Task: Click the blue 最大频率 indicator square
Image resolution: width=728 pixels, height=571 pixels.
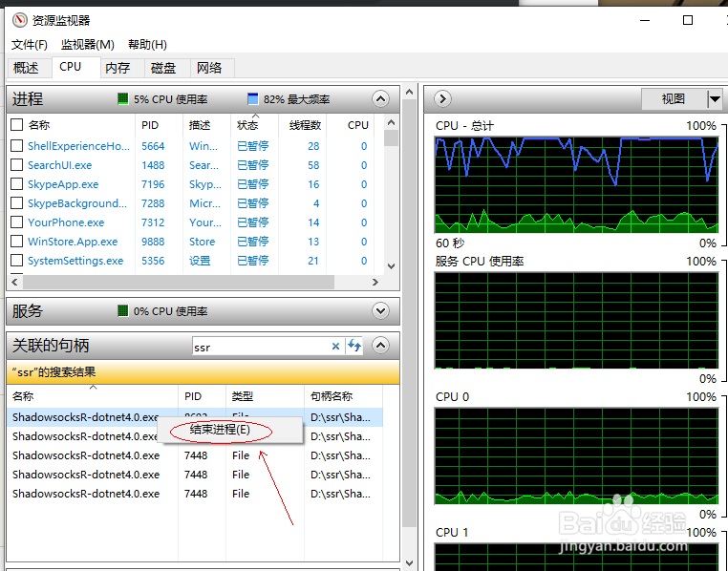Action: click(x=252, y=98)
